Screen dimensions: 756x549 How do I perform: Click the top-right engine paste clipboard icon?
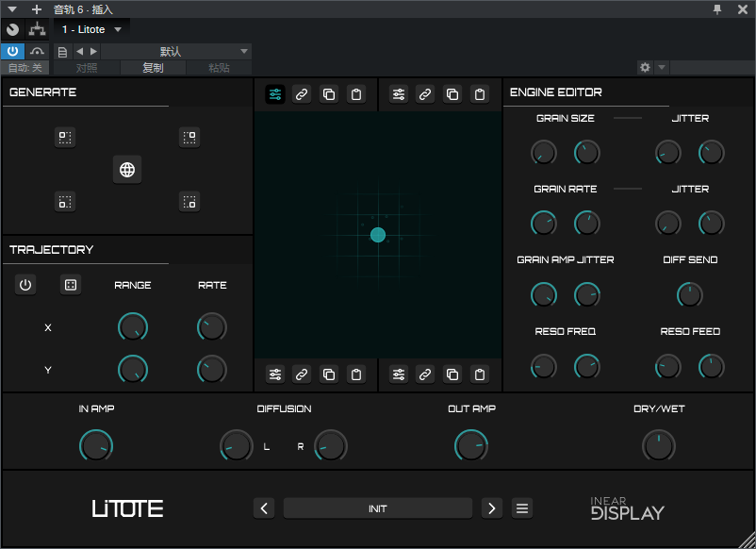480,94
